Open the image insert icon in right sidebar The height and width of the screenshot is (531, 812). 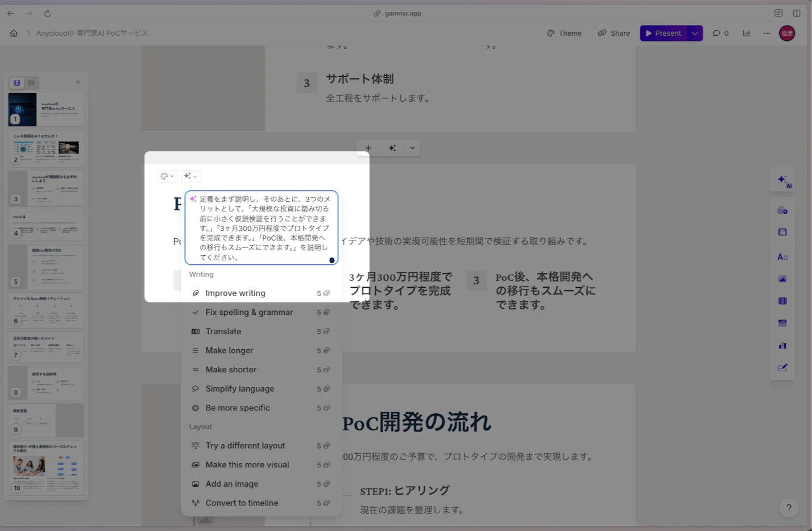[782, 279]
